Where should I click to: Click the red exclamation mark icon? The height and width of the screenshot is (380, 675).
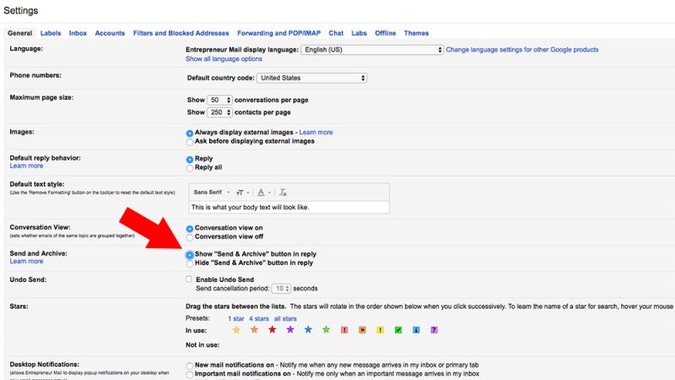point(344,330)
